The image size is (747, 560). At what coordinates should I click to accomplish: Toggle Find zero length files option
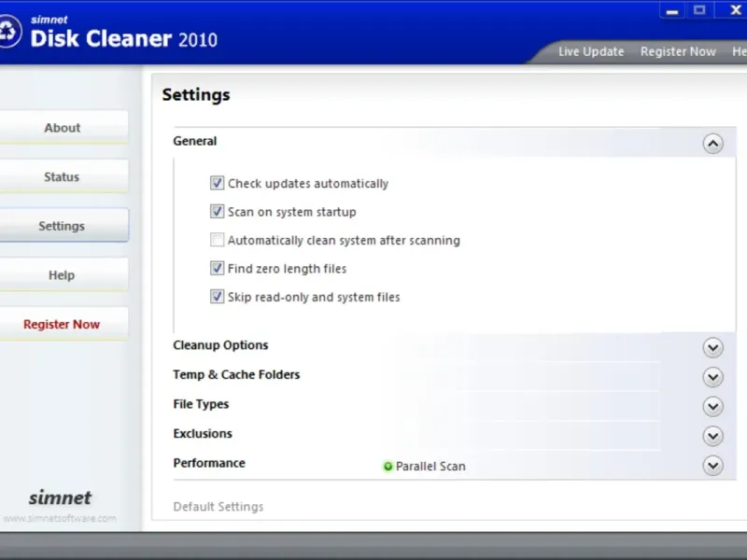[x=217, y=268]
